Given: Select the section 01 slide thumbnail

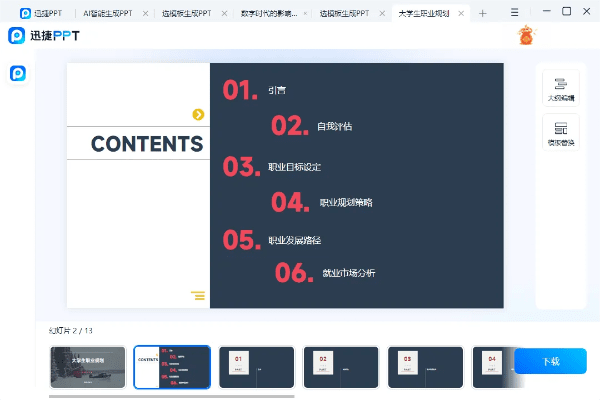Looking at the screenshot, I should (257, 367).
